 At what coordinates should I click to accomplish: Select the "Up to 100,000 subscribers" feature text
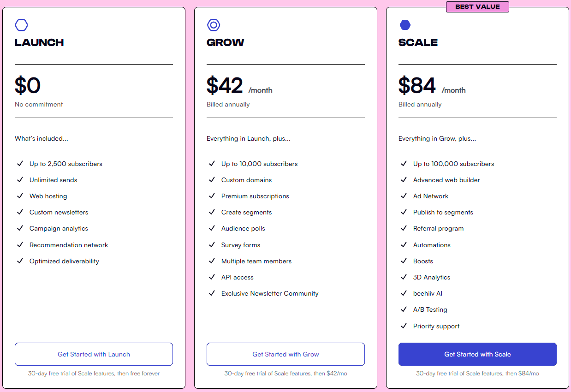tap(453, 164)
